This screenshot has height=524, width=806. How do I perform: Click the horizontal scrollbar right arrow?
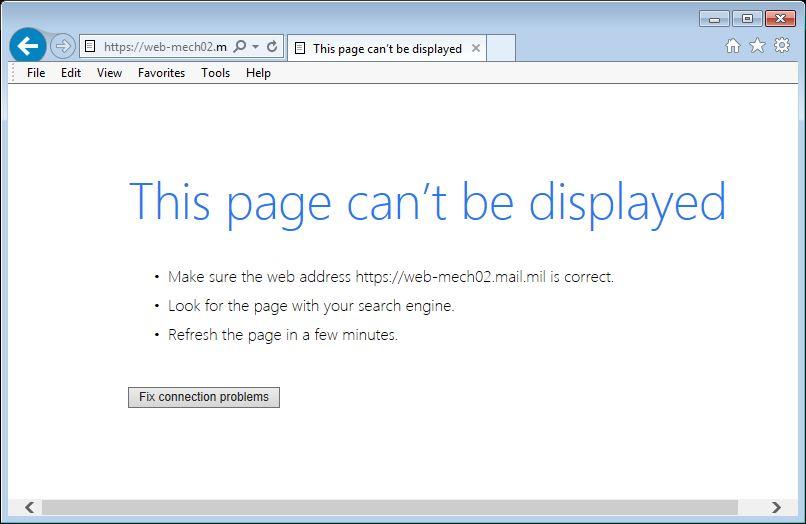click(776, 508)
